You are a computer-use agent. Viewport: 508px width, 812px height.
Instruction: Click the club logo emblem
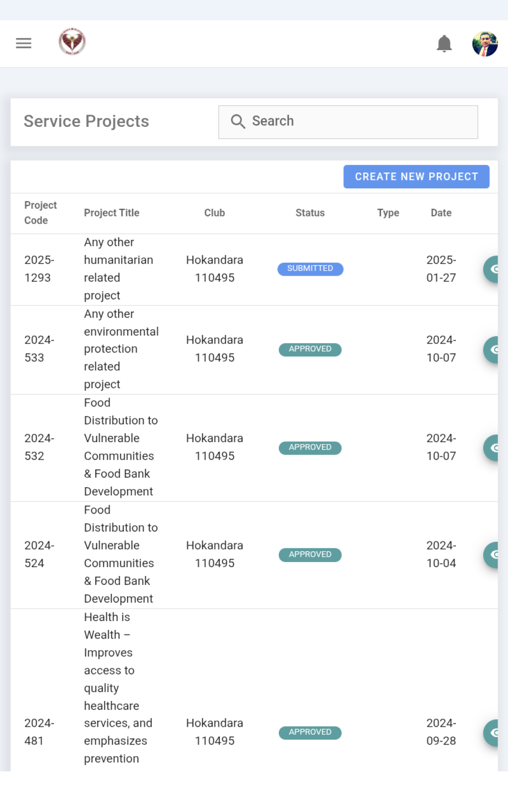[72, 42]
